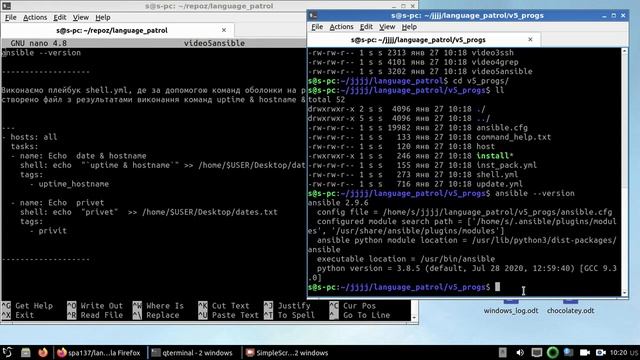
Task: Click 'Where Is' shortcut in nano footer
Action: (x=159, y=306)
